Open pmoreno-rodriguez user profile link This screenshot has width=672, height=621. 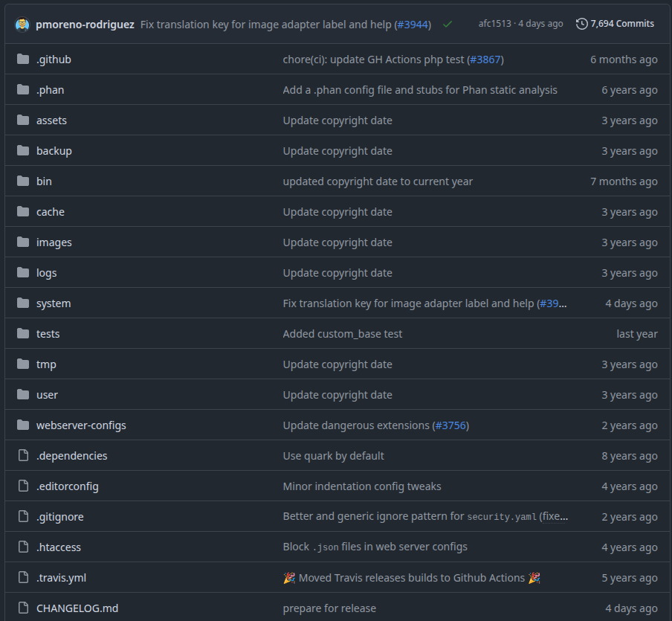[85, 25]
